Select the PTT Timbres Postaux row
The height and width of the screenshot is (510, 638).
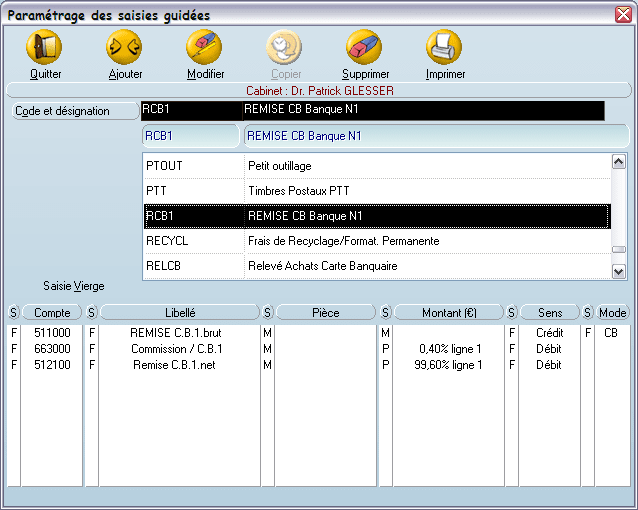[x=375, y=190]
